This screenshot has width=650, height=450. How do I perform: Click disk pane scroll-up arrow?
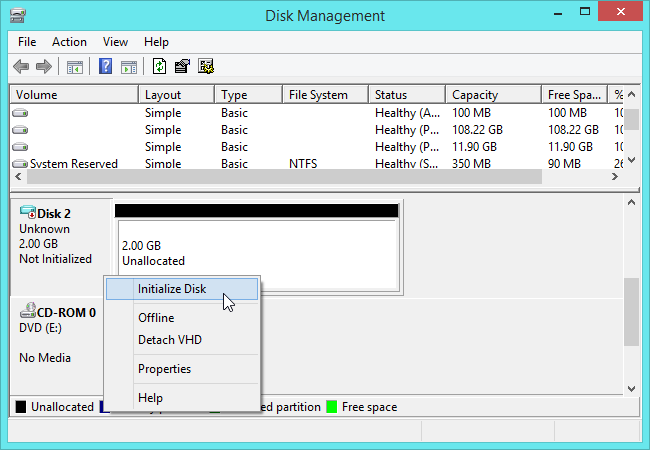coord(631,203)
